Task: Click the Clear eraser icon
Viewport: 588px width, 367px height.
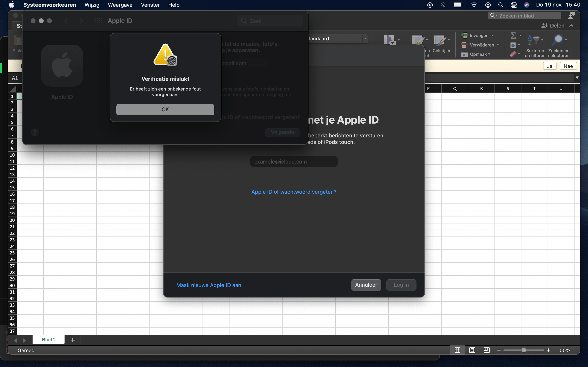Action: point(513,54)
